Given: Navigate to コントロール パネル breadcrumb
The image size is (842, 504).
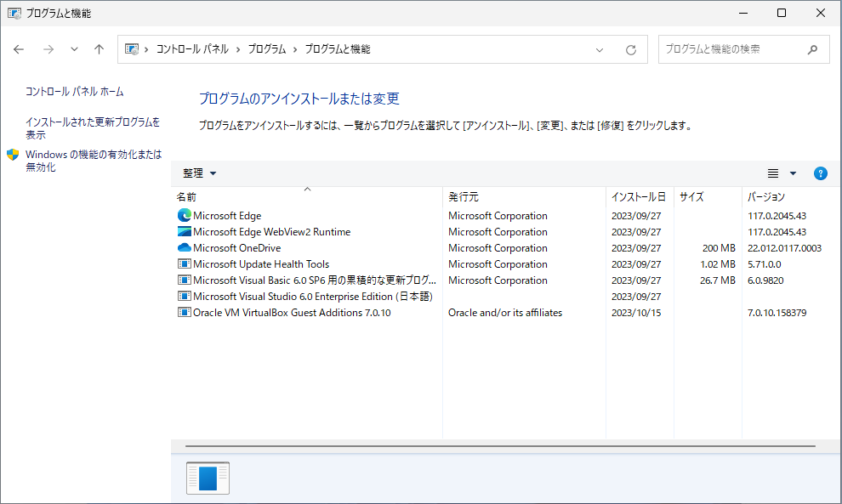Looking at the screenshot, I should [192, 49].
